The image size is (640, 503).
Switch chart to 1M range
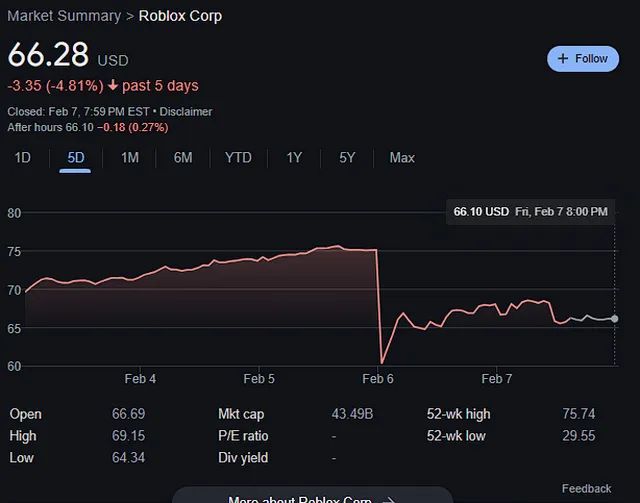(130, 158)
